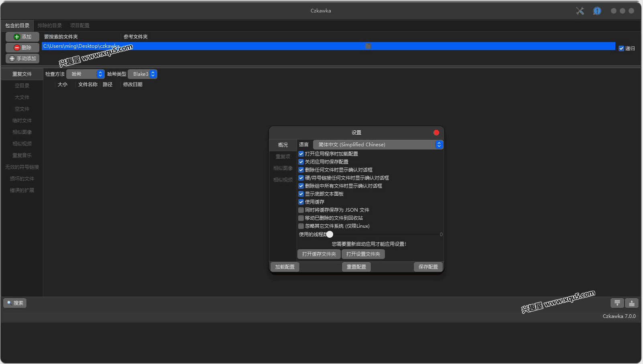Screen dimensions: 643x364
Task: Select 空目录 in left sidebar
Action: tap(22, 86)
